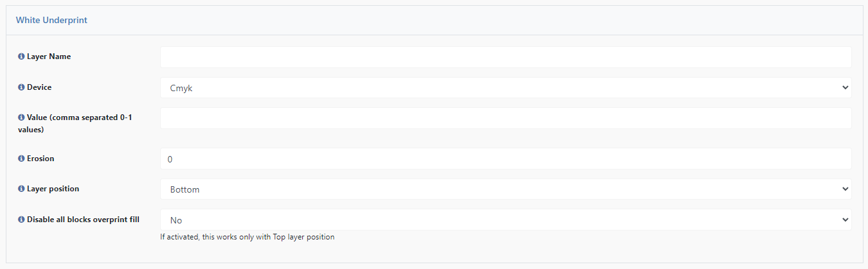The height and width of the screenshot is (269, 868).
Task: Click the info icon beside Value label
Action: (x=21, y=117)
